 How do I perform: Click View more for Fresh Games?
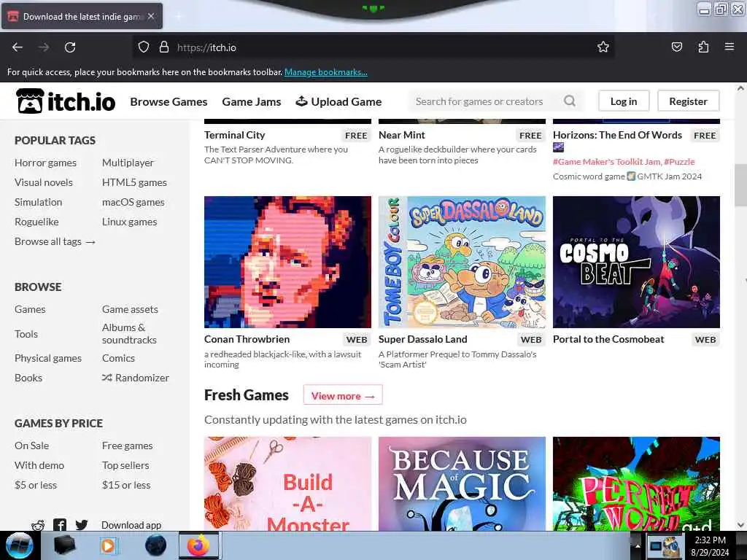[x=343, y=395]
